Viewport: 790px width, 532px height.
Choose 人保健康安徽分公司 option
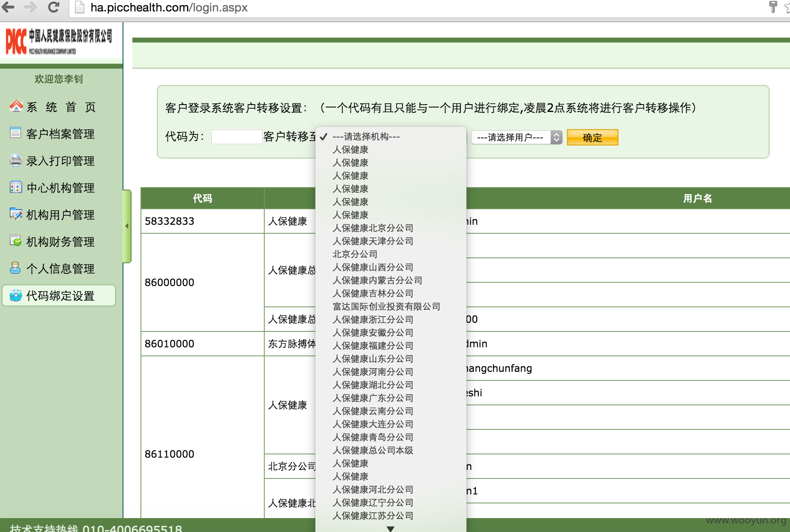(391, 333)
